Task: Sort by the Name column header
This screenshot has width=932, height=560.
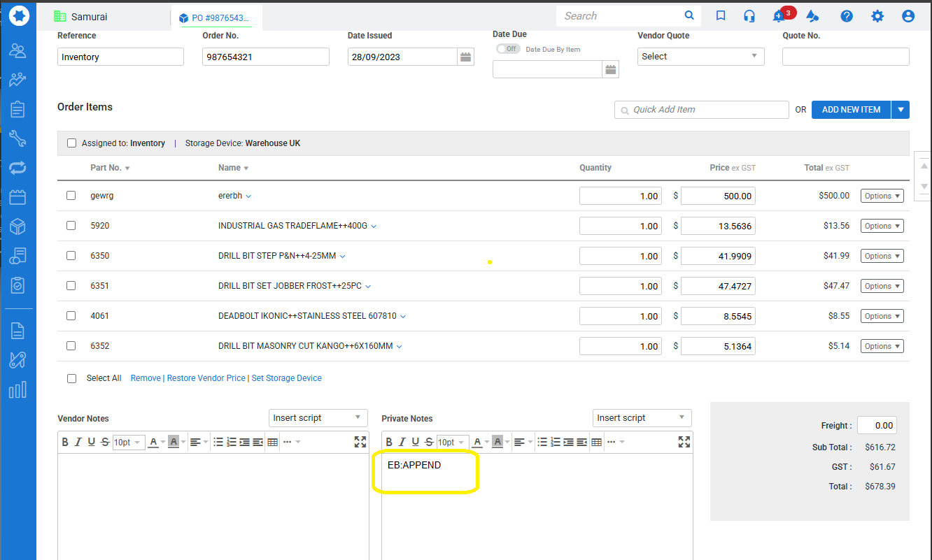Action: click(x=233, y=168)
